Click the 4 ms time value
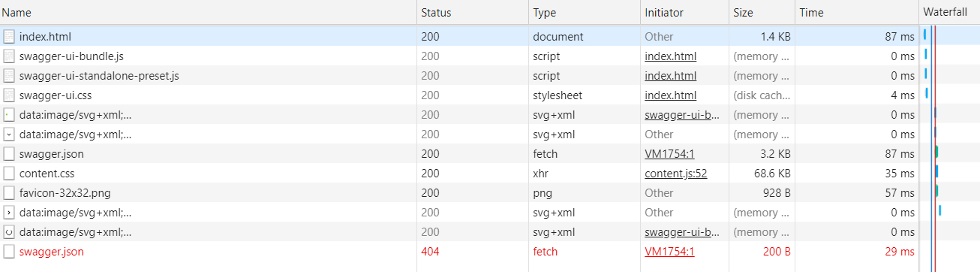Image resolution: width=980 pixels, height=272 pixels. pyautogui.click(x=902, y=95)
